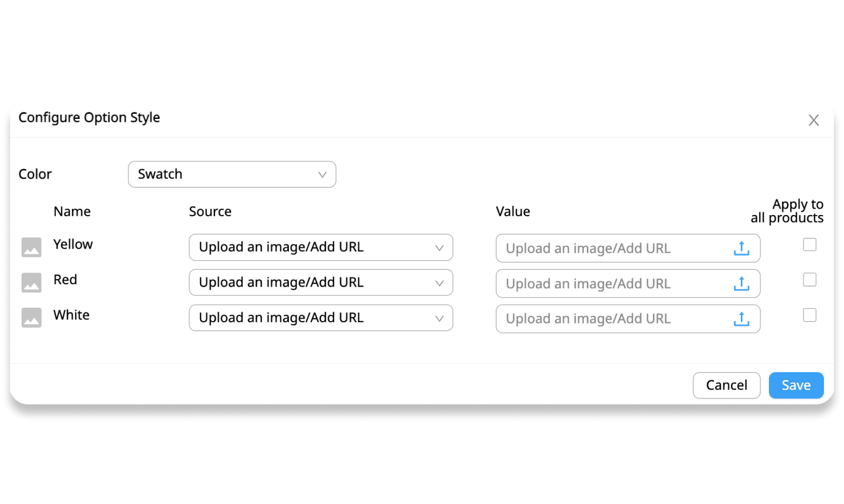Click the upload icon in Yellow's value field
844x504 pixels.
[x=741, y=248]
